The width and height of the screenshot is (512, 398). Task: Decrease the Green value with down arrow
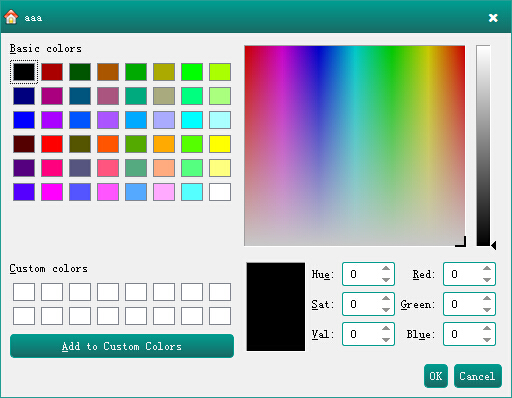point(487,310)
